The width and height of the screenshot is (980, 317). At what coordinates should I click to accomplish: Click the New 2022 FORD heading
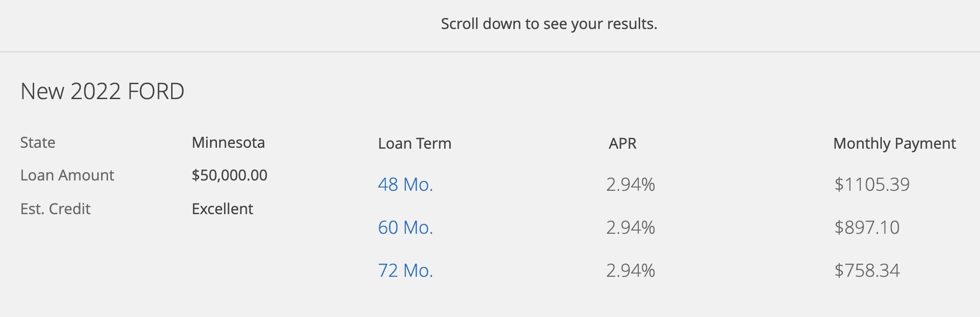point(102,91)
